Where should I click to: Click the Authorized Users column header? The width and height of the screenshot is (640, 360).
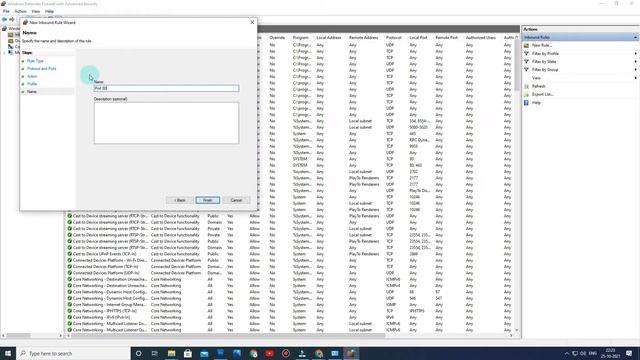pos(481,38)
